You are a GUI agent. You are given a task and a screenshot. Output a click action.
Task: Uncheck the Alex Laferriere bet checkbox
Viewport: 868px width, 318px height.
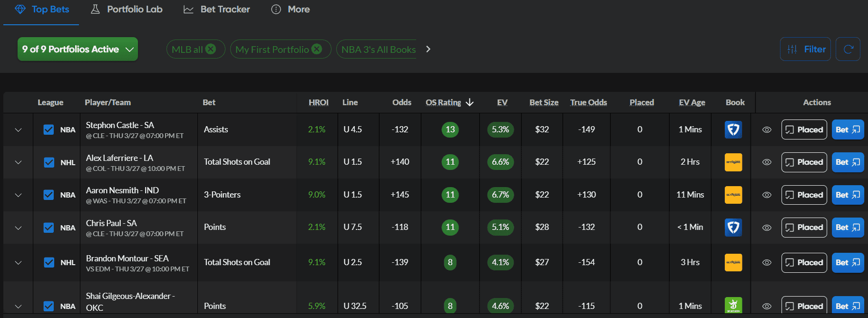(x=49, y=162)
